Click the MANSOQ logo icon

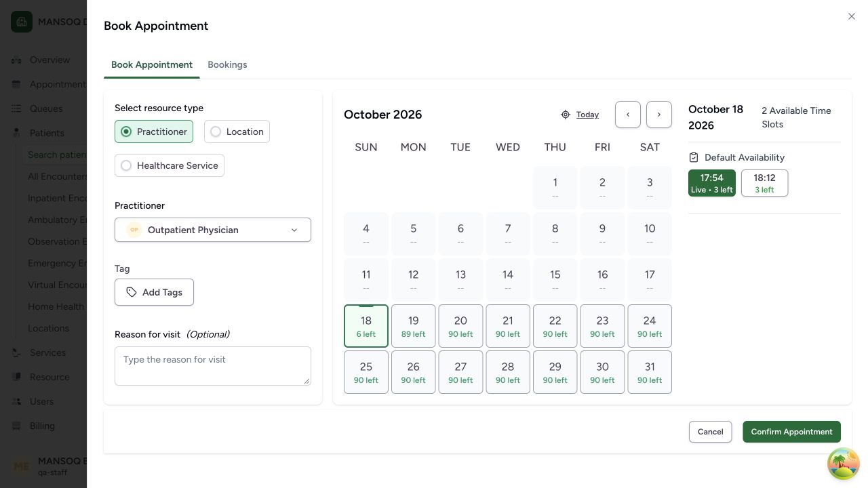point(22,22)
